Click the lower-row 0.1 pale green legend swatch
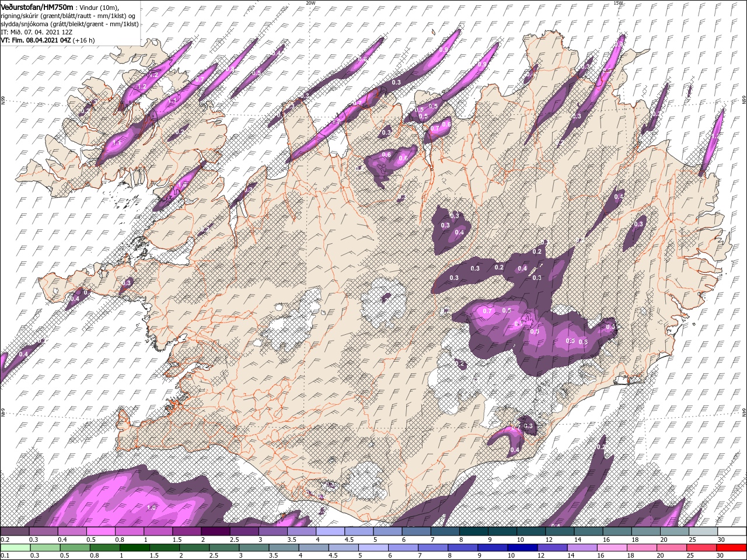This screenshot has width=747, height=560. tap(15, 548)
